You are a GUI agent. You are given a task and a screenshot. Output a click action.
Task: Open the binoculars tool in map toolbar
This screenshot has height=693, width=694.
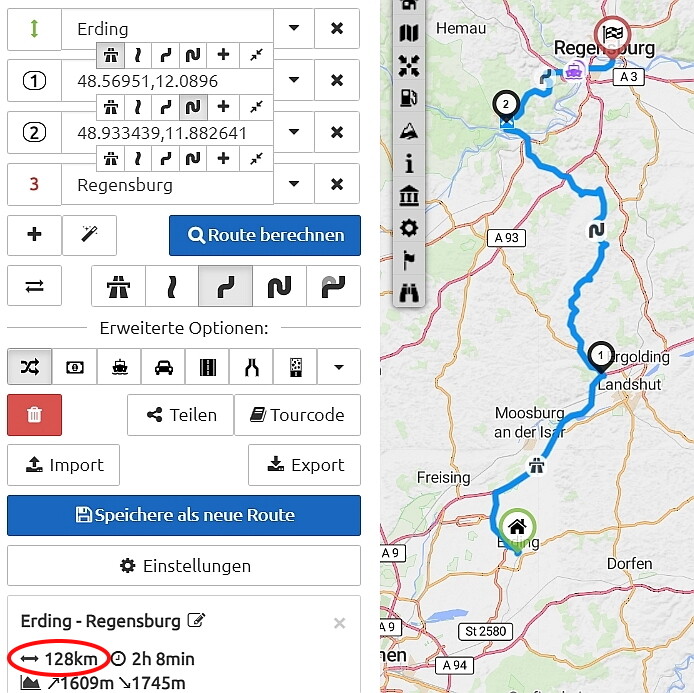pyautogui.click(x=409, y=293)
